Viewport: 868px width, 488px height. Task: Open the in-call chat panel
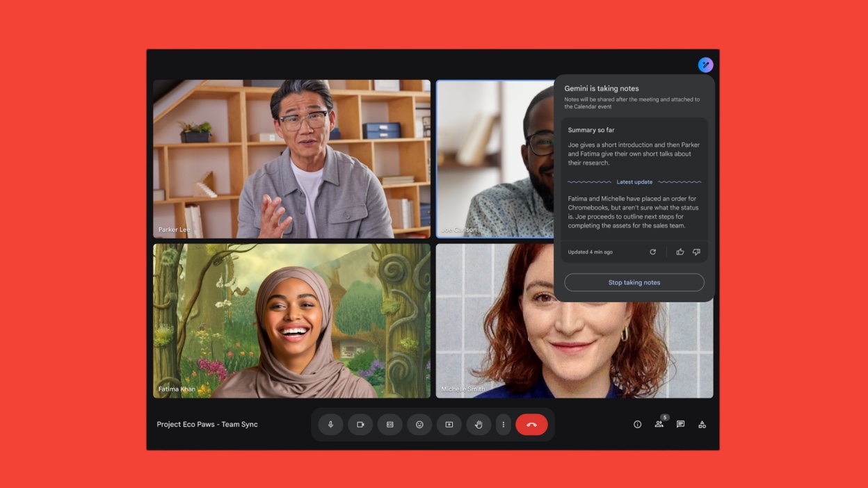[680, 425]
